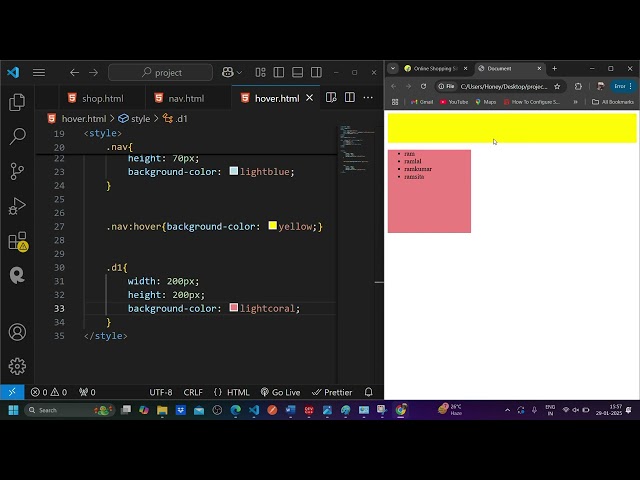
Task: Click the ports forwarded status item
Action: (87, 392)
